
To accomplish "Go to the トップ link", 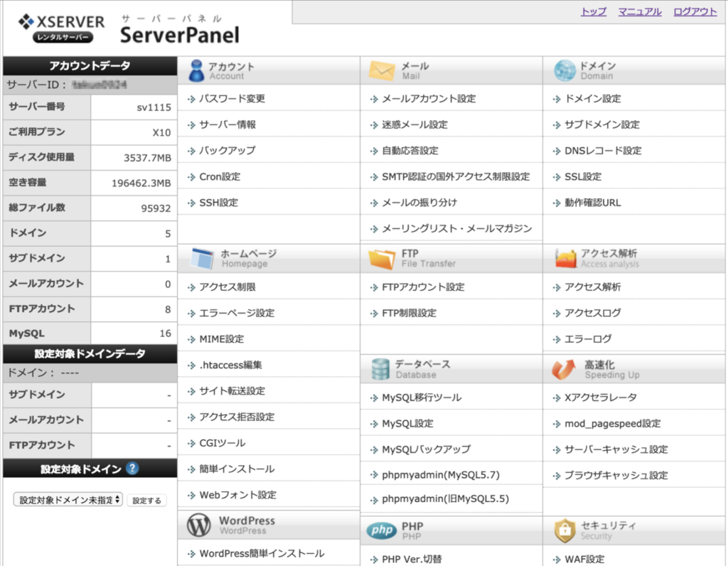I will pyautogui.click(x=593, y=11).
